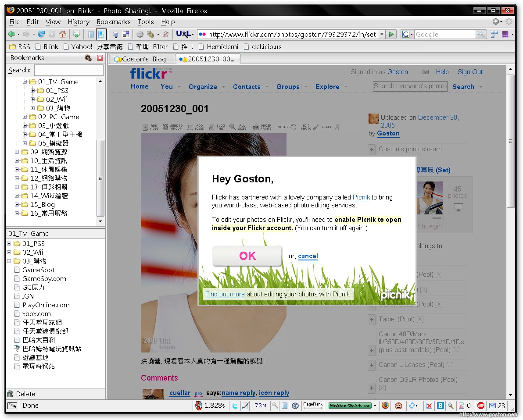Viewport: 523px width, 420px height.
Task: Click the Add Note photo tool icon
Action: click(x=145, y=127)
